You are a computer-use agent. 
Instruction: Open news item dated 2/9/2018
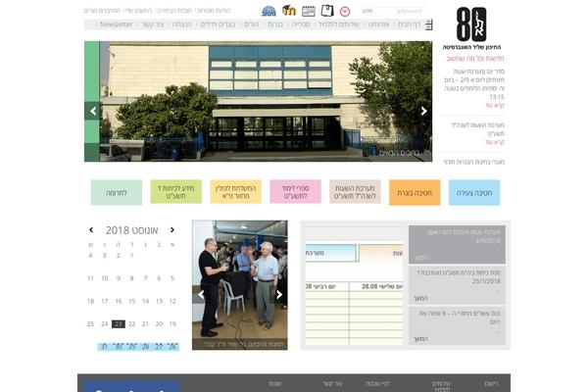tap(457, 244)
